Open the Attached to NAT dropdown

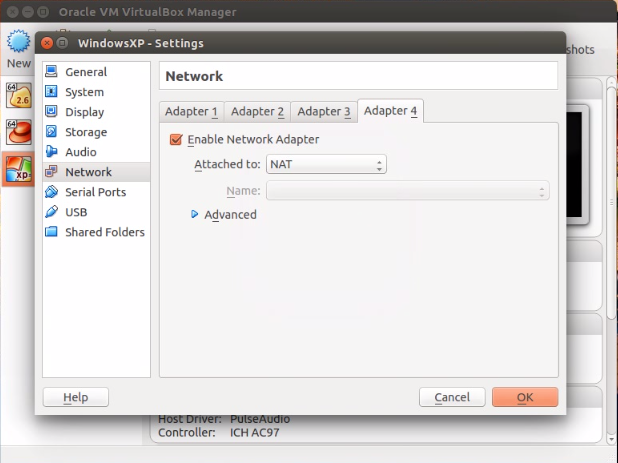[x=326, y=164]
